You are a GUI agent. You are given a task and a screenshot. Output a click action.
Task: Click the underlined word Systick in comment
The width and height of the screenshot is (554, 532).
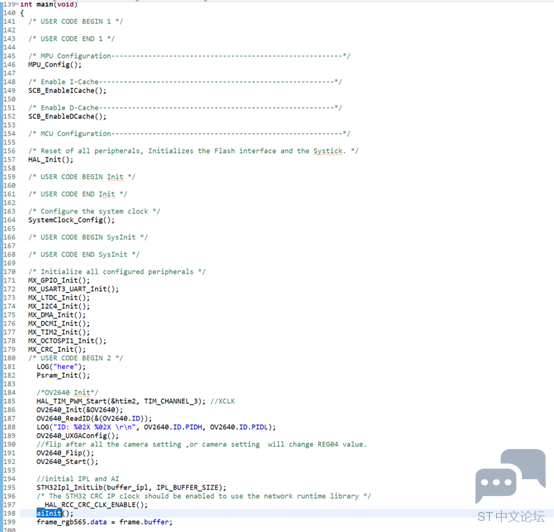[x=328, y=151]
